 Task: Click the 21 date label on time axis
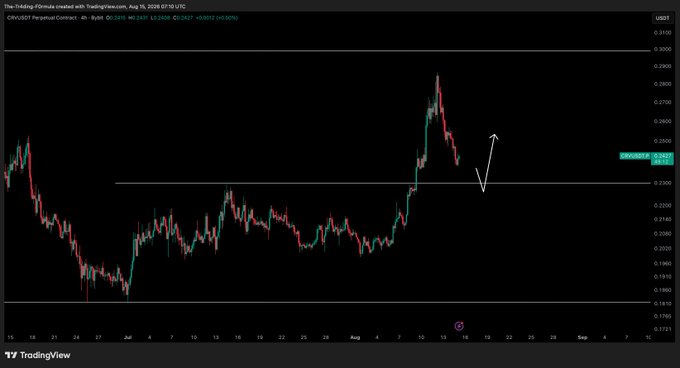(54, 337)
